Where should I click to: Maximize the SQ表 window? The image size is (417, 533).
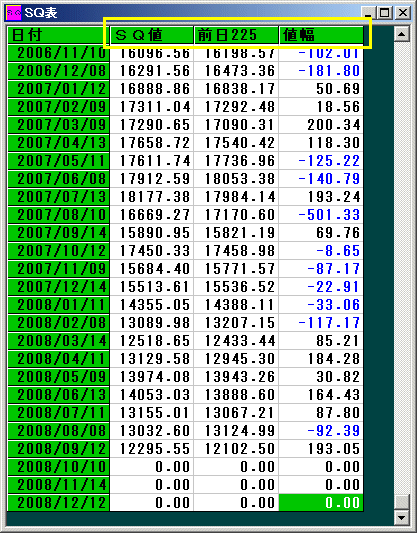pyautogui.click(x=384, y=13)
